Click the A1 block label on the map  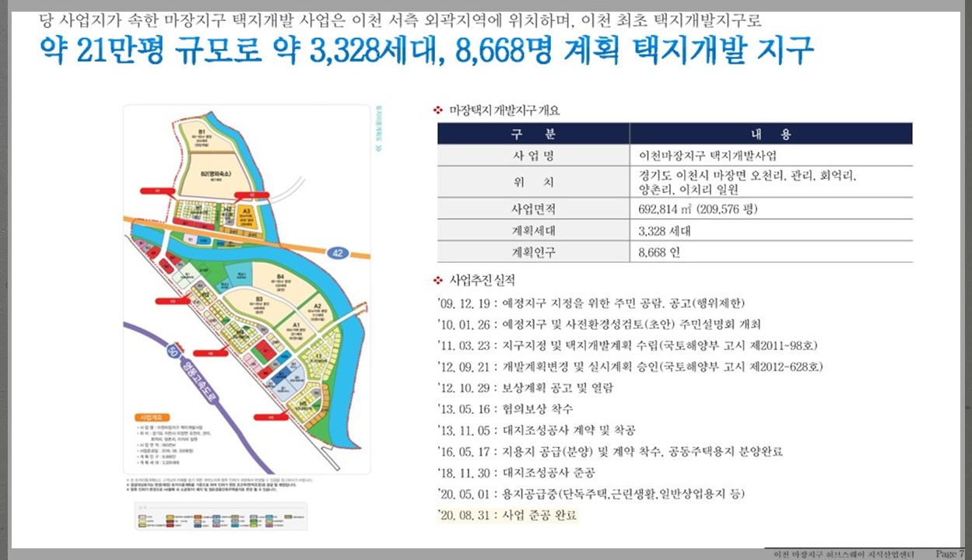coord(296,326)
